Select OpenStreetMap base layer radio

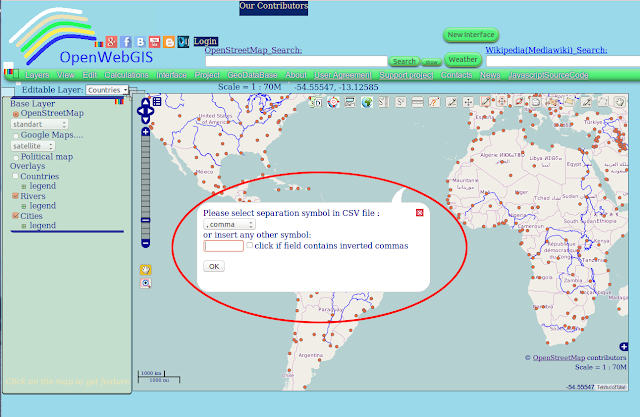[16, 114]
